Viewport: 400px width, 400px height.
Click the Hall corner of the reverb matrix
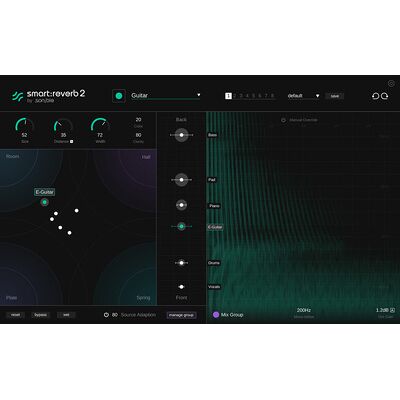tap(146, 157)
